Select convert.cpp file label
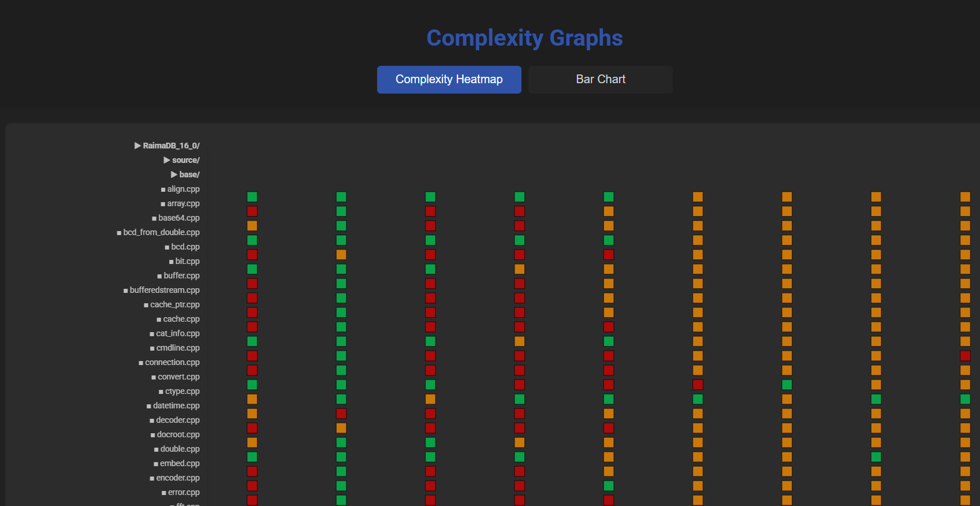This screenshot has width=980, height=506. (x=176, y=377)
